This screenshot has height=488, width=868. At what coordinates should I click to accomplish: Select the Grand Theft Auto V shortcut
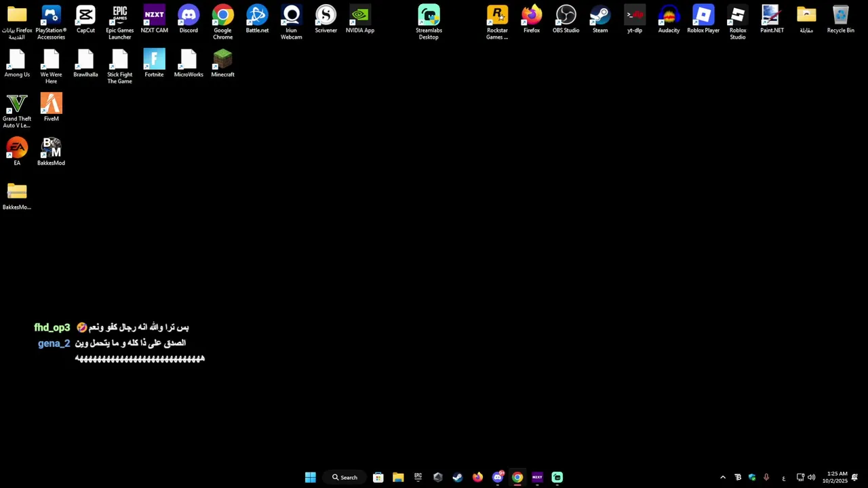[x=17, y=110]
